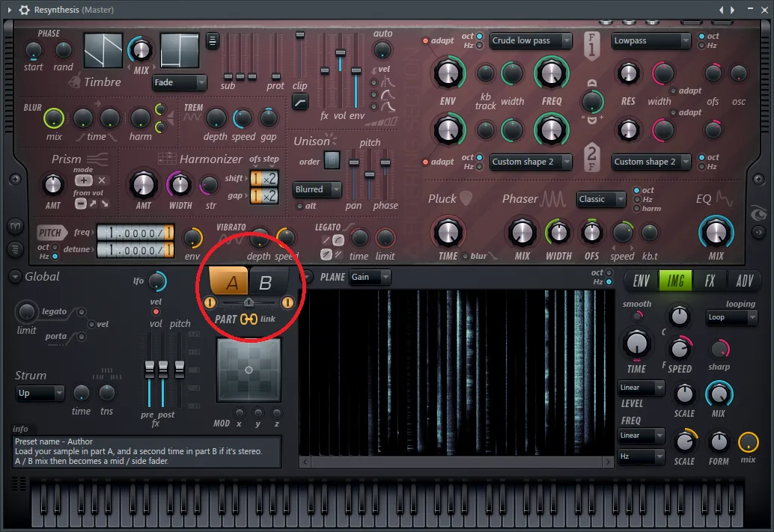This screenshot has width=774, height=532.
Task: Select PLANE Hz radio option
Action: pos(609,282)
